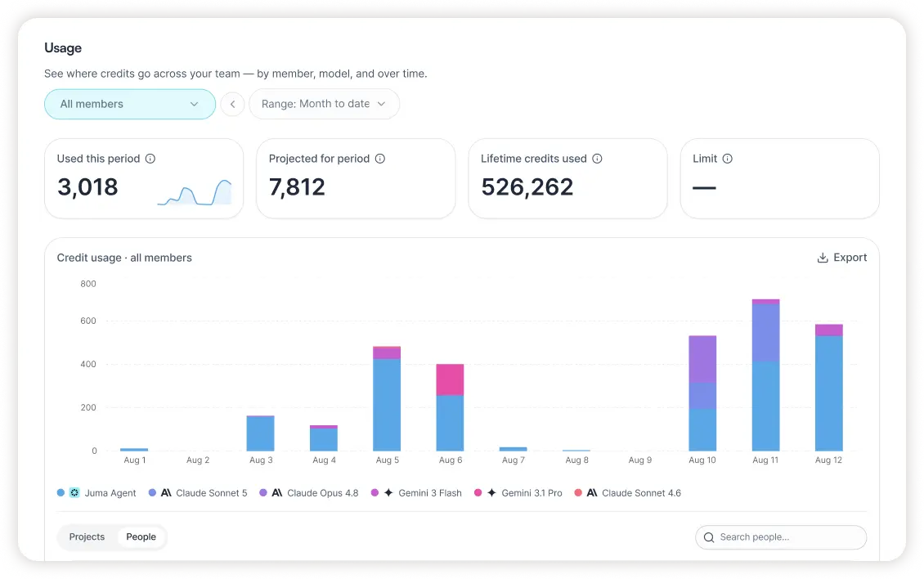The image size is (924, 579).
Task: Click the Aug 12 bar in the chart
Action: pyautogui.click(x=828, y=388)
